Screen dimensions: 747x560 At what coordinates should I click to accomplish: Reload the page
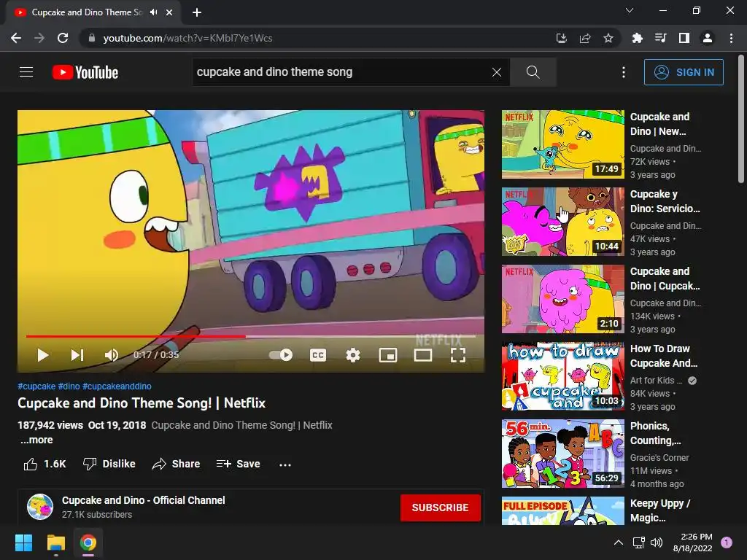pyautogui.click(x=63, y=38)
